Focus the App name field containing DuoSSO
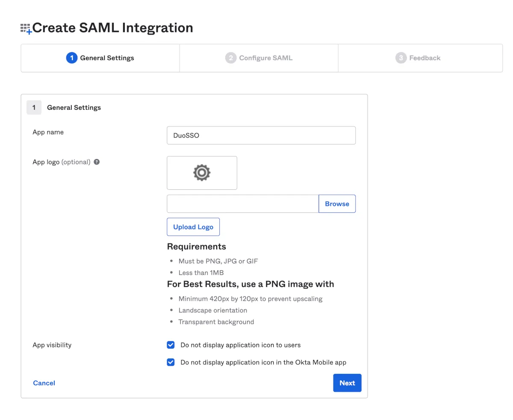The width and height of the screenshot is (513, 420). tap(261, 135)
